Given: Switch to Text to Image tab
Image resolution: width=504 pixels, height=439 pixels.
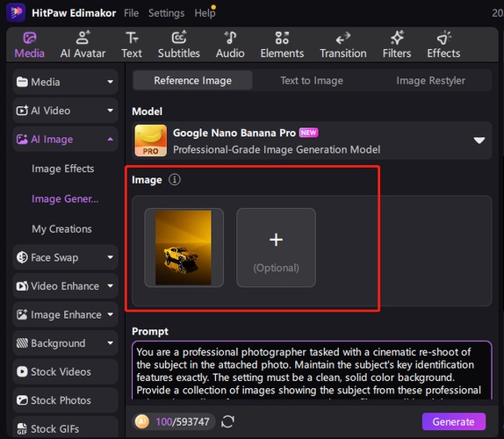Looking at the screenshot, I should tap(312, 81).
